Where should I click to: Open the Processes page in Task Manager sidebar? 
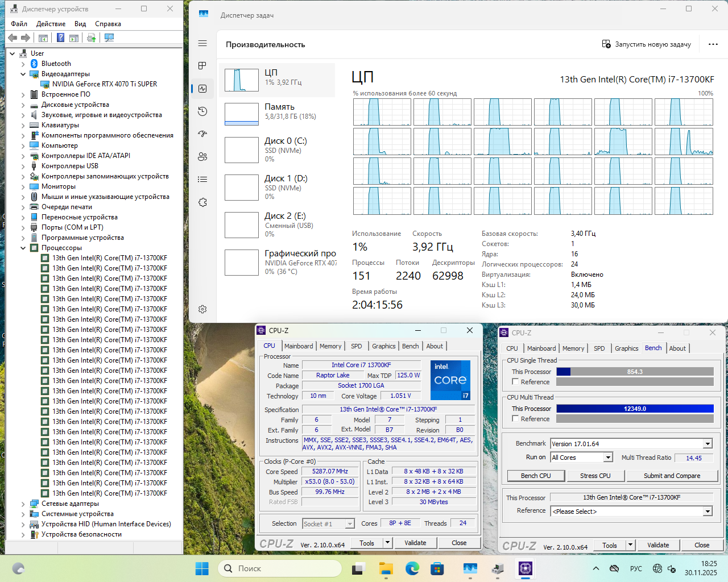[x=202, y=66]
